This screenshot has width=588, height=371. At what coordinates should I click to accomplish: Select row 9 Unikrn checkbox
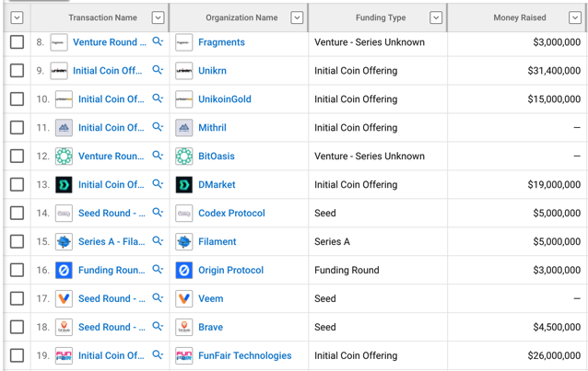tap(17, 71)
